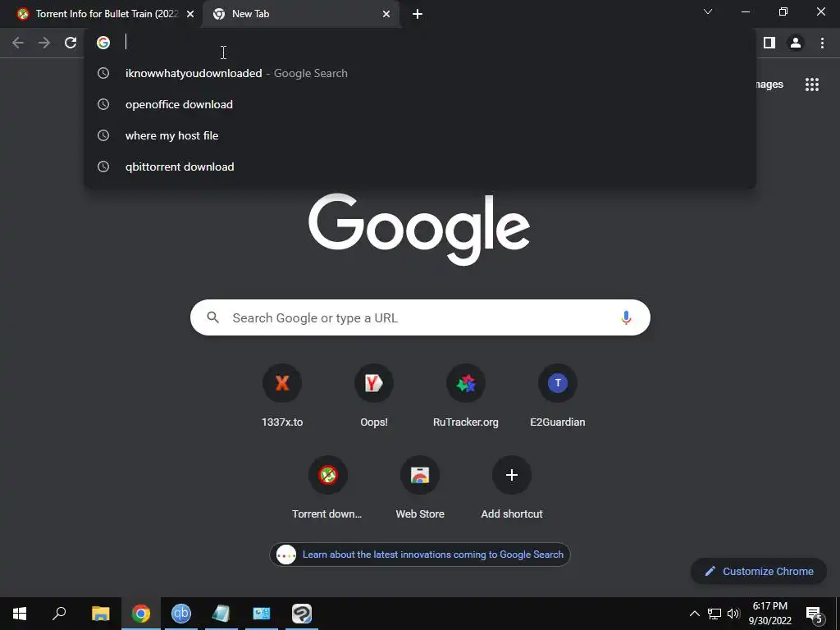
Task: Open the notepad-like taskbar app
Action: pyautogui.click(x=221, y=614)
